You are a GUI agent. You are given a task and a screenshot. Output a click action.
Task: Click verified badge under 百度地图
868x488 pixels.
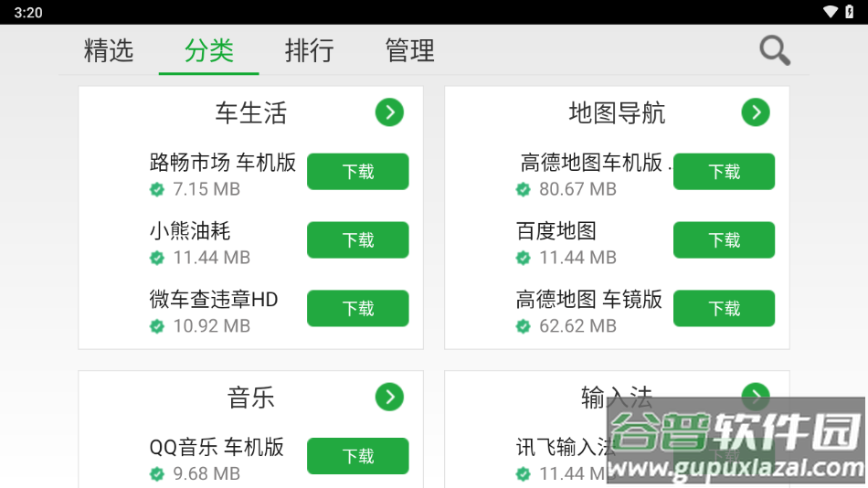524,258
